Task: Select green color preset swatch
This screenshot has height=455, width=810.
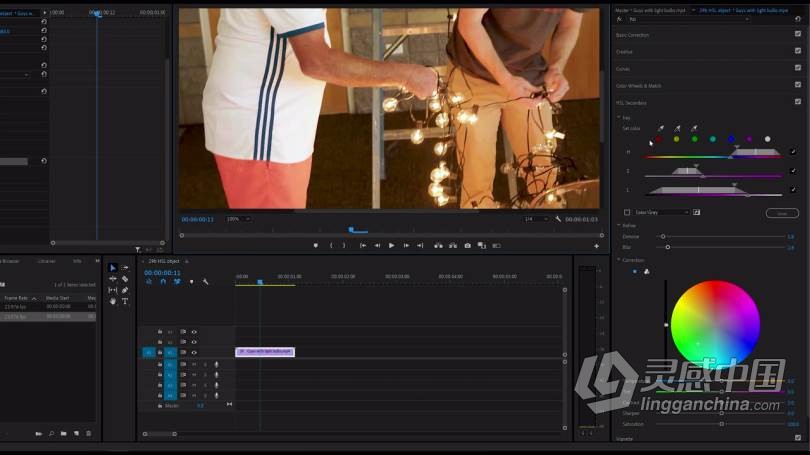Action: point(694,139)
